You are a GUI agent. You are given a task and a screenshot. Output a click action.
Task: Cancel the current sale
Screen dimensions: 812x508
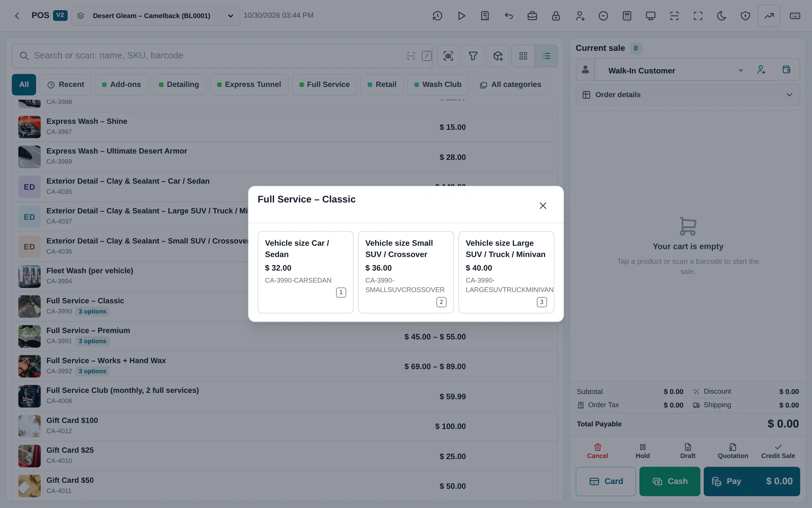(x=597, y=451)
